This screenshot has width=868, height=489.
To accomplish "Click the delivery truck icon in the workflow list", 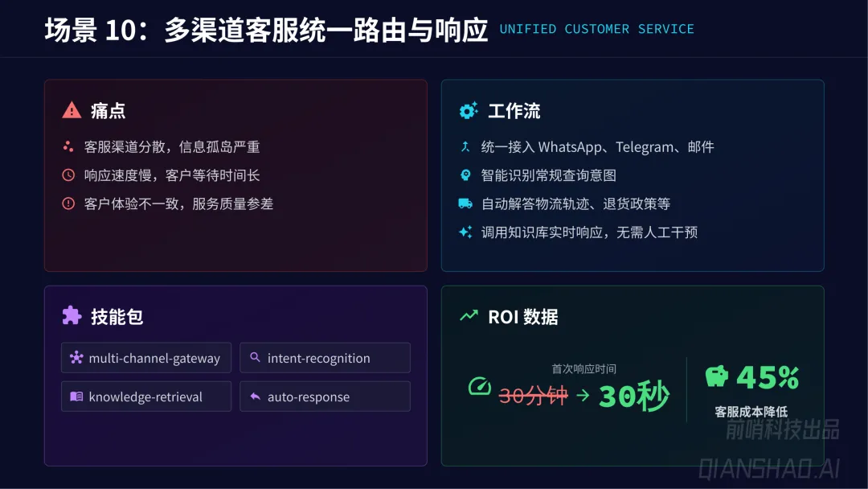I will point(465,203).
